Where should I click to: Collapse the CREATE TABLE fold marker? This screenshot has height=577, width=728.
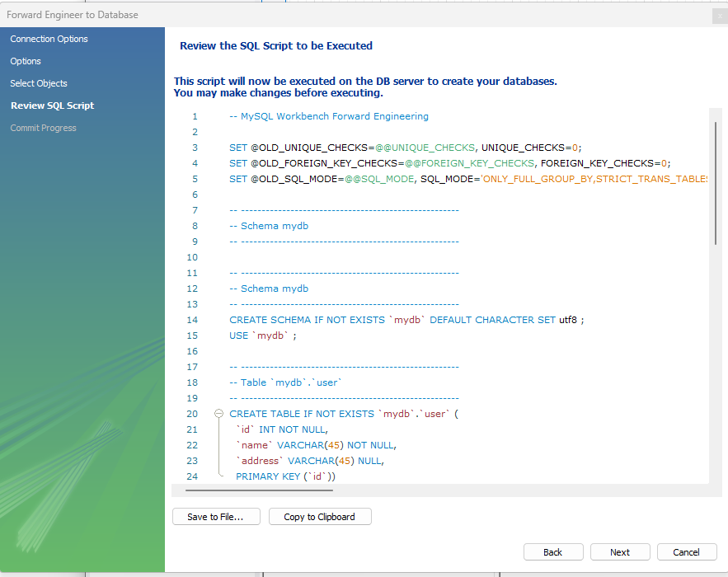(218, 414)
